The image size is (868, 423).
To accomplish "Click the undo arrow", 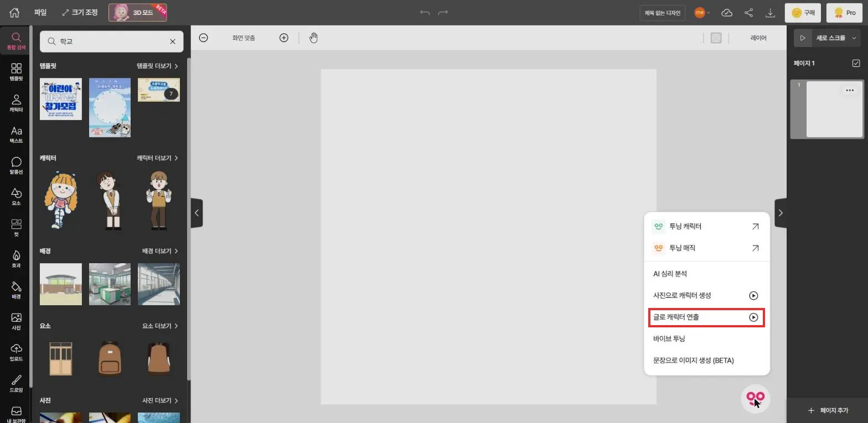I will pos(425,12).
